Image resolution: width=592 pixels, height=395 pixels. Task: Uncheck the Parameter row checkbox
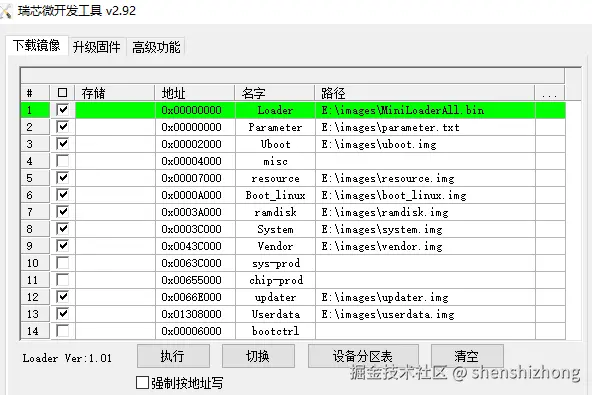[62, 127]
